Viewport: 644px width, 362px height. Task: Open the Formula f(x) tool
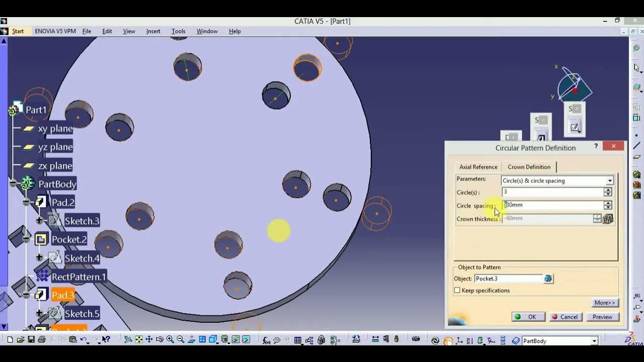tap(267, 340)
